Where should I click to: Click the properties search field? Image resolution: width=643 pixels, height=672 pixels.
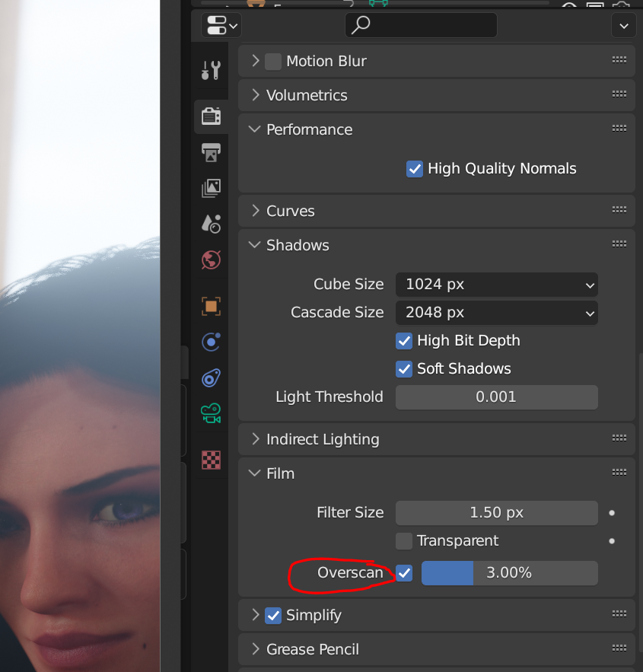click(421, 25)
